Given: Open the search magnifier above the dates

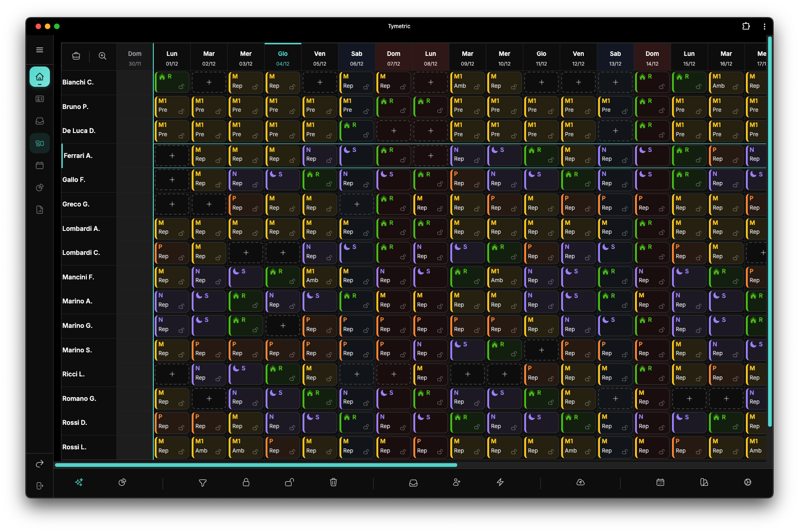Looking at the screenshot, I should coord(103,56).
